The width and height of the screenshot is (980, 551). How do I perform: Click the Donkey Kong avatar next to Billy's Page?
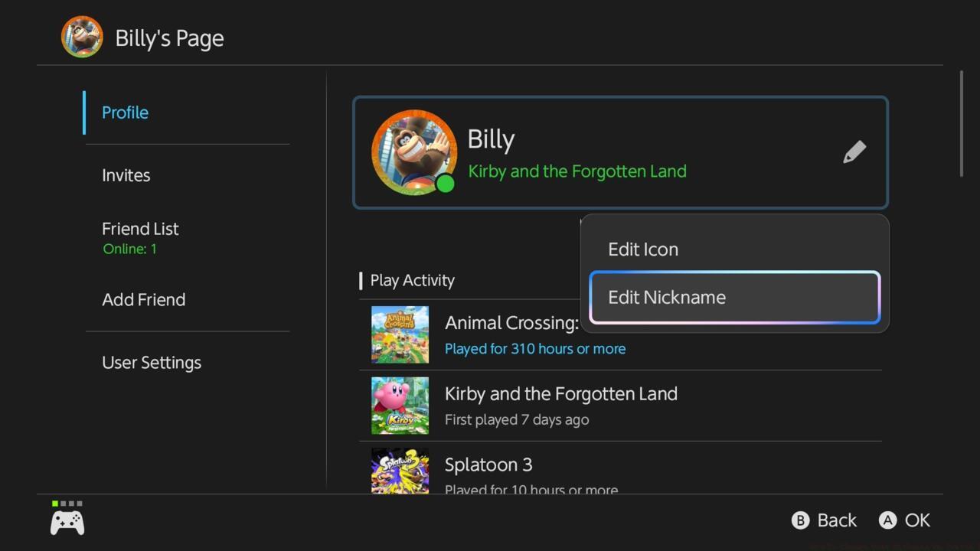(x=82, y=36)
